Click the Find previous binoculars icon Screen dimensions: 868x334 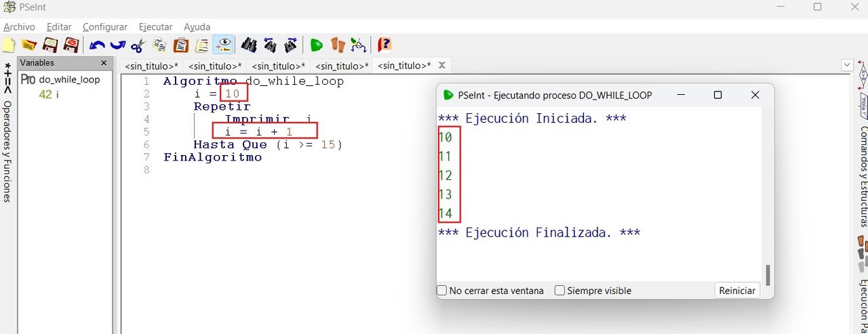point(270,45)
